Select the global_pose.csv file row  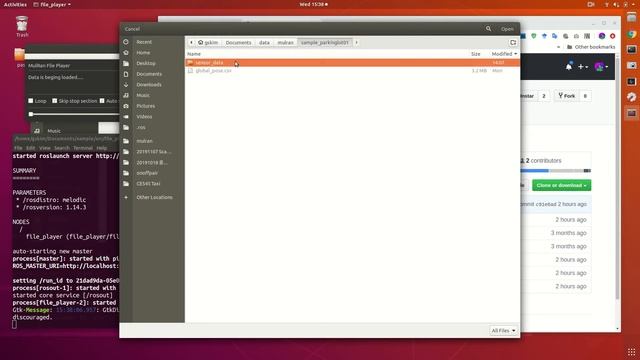352,71
